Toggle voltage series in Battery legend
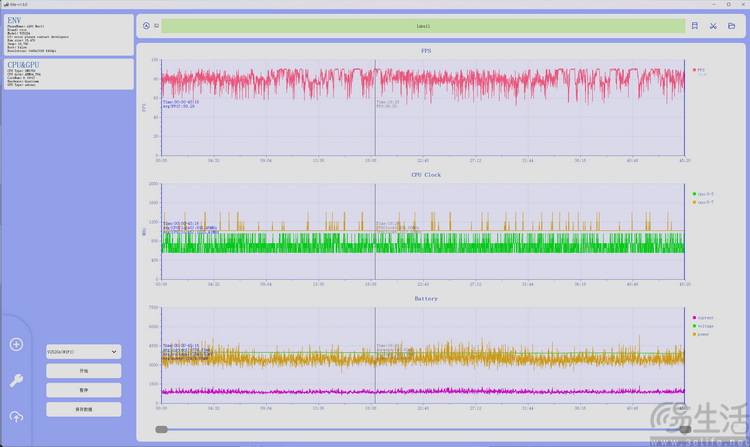Viewport: 750px width, 447px height. click(704, 326)
